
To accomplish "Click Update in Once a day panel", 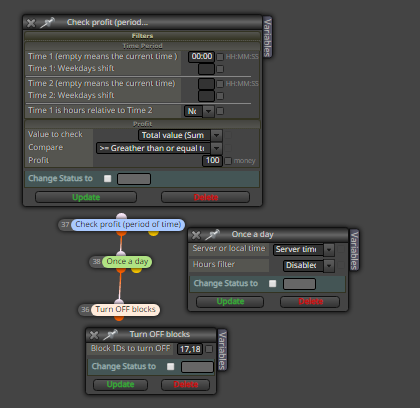I will click(x=230, y=302).
